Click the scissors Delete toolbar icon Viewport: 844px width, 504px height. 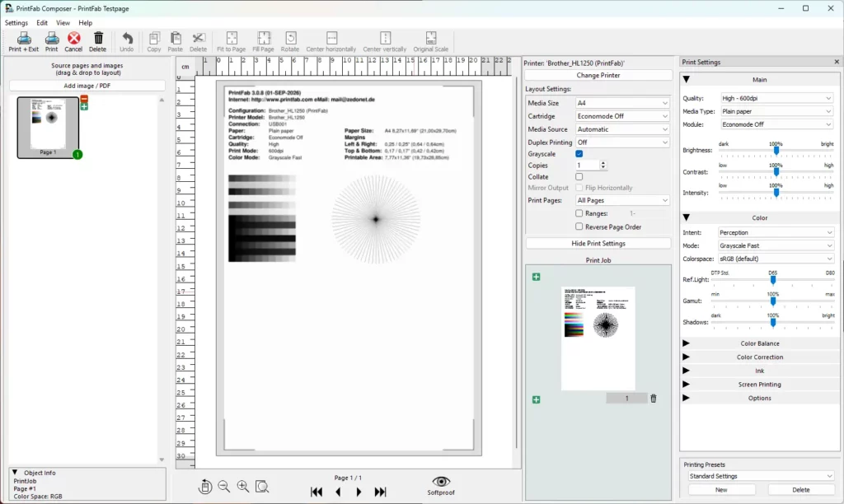(x=198, y=38)
